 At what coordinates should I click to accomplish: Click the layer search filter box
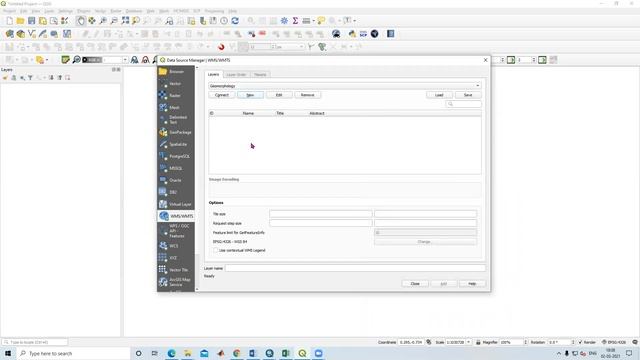464,104
